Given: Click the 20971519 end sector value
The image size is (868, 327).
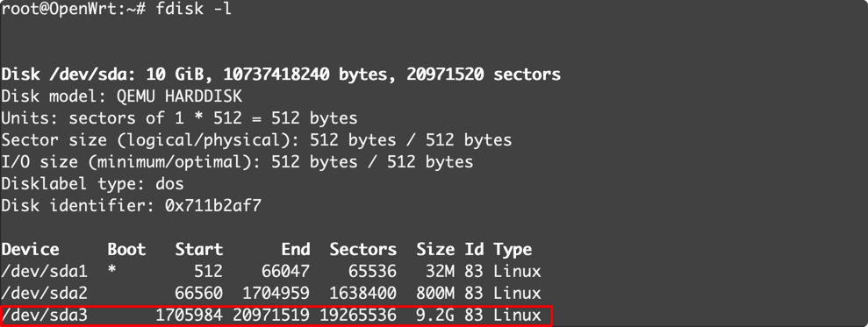Looking at the screenshot, I should click(x=271, y=315).
